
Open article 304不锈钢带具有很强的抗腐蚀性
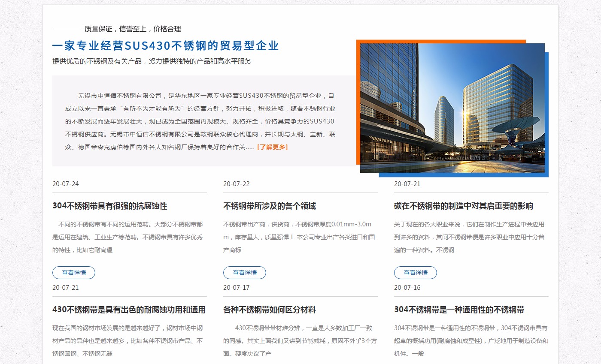110,206
